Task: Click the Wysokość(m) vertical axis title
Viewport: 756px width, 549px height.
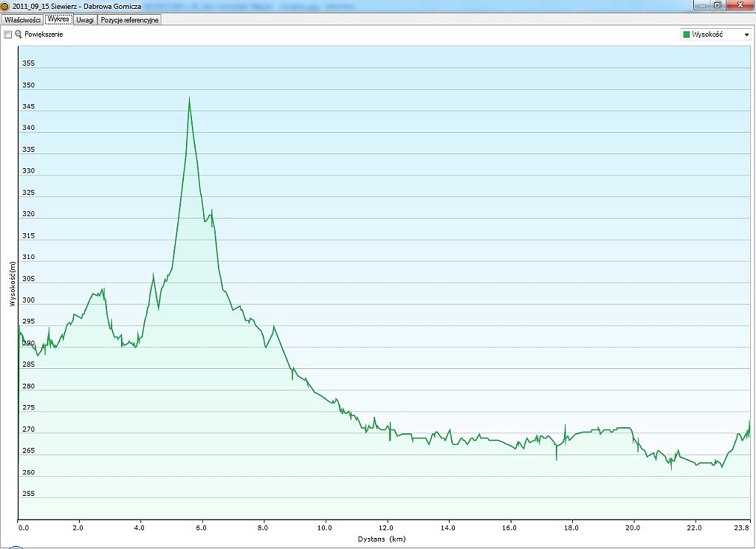Action: click(x=12, y=284)
